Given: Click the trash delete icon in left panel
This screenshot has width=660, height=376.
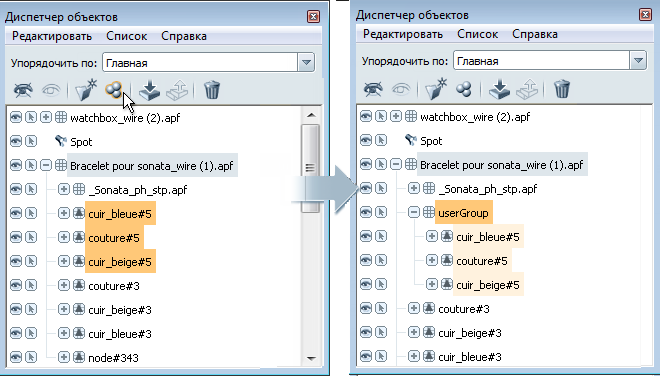Looking at the screenshot, I should coord(212,90).
